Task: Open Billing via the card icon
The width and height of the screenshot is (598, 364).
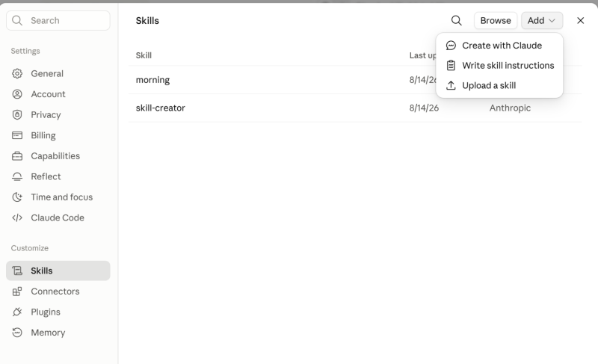Action: (x=17, y=135)
